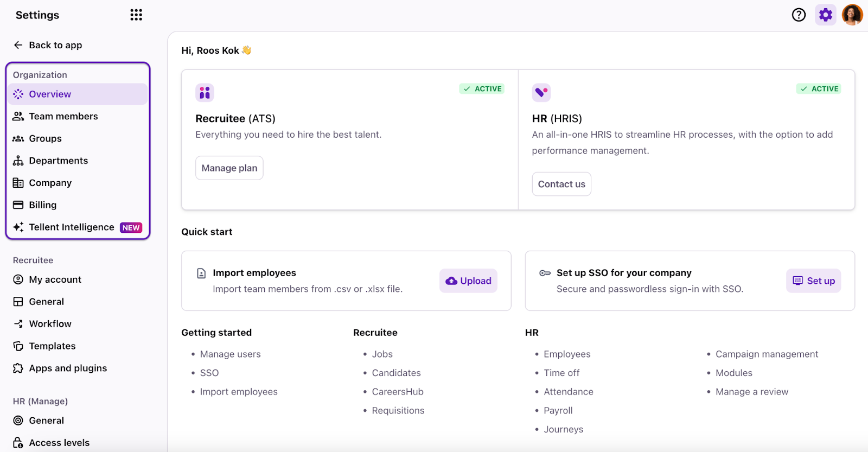The height and width of the screenshot is (452, 868).
Task: Click the help question mark icon
Action: tap(799, 15)
